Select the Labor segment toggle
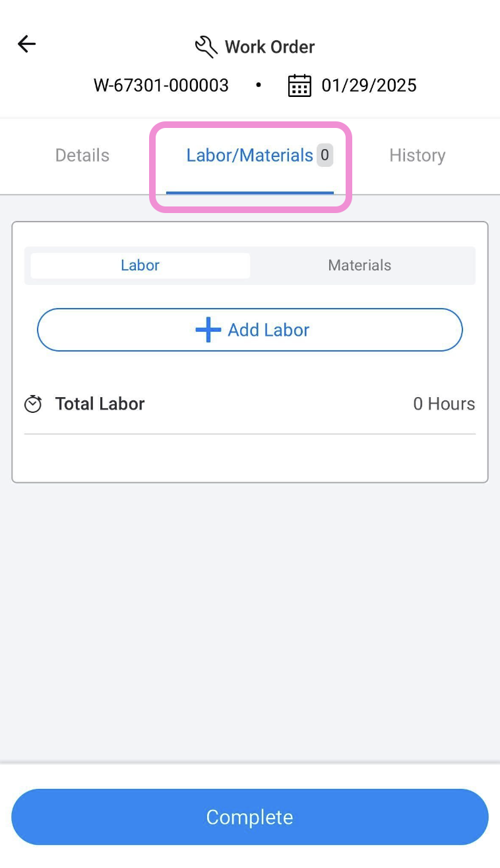This screenshot has width=500, height=868. click(x=140, y=265)
